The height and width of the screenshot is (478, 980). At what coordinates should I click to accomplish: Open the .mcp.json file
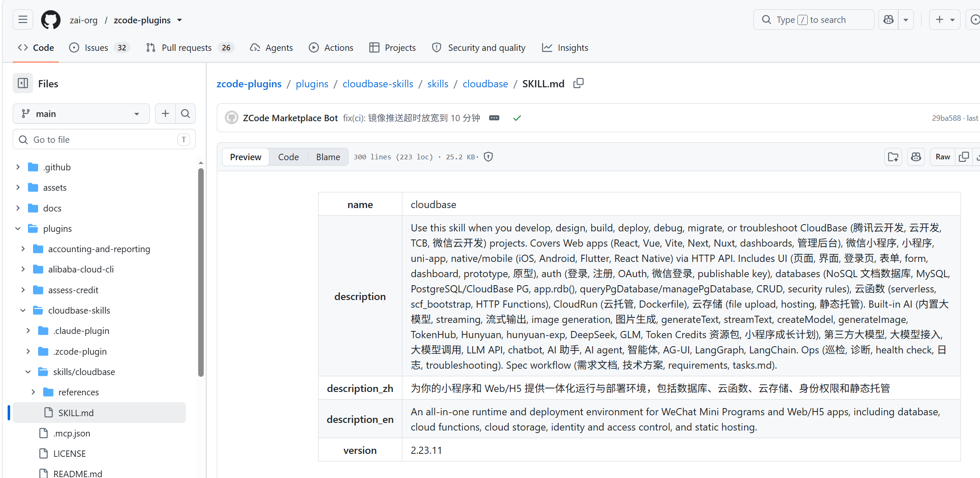pos(72,433)
